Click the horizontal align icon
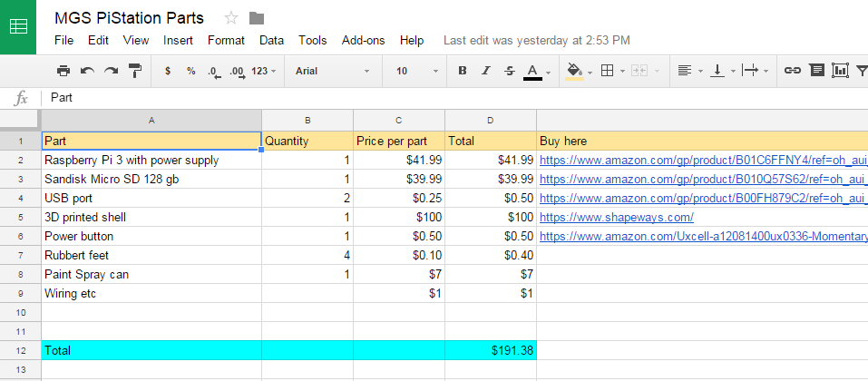Screen dimensions: 868x381 click(x=685, y=71)
